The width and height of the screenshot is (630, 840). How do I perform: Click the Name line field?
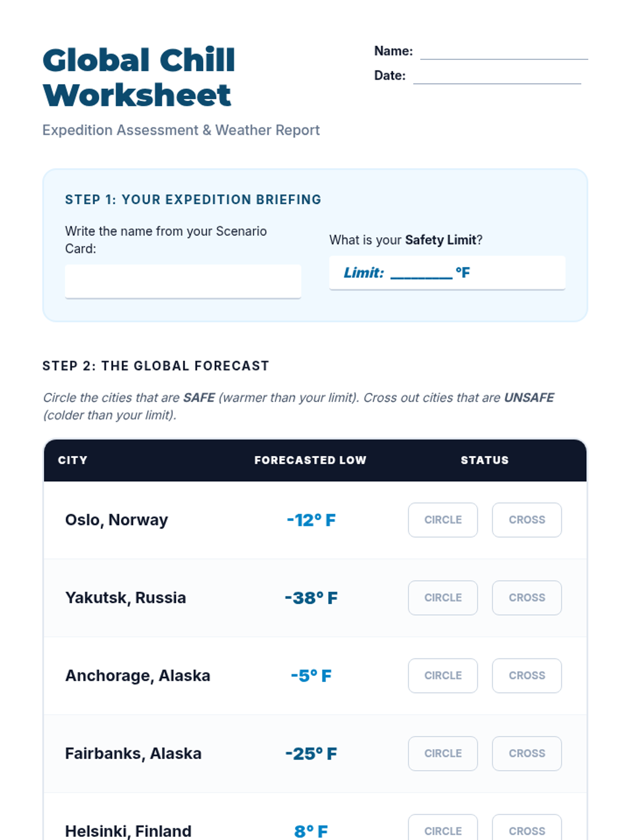503,52
